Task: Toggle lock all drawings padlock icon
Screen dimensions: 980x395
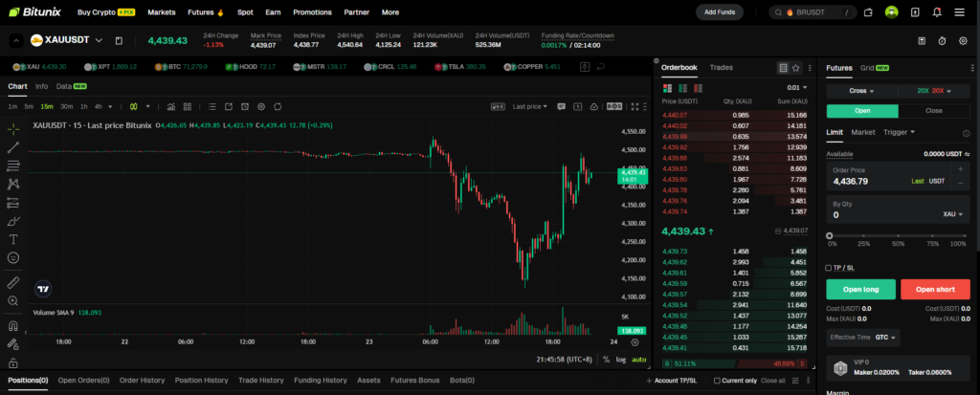Action: tap(13, 363)
